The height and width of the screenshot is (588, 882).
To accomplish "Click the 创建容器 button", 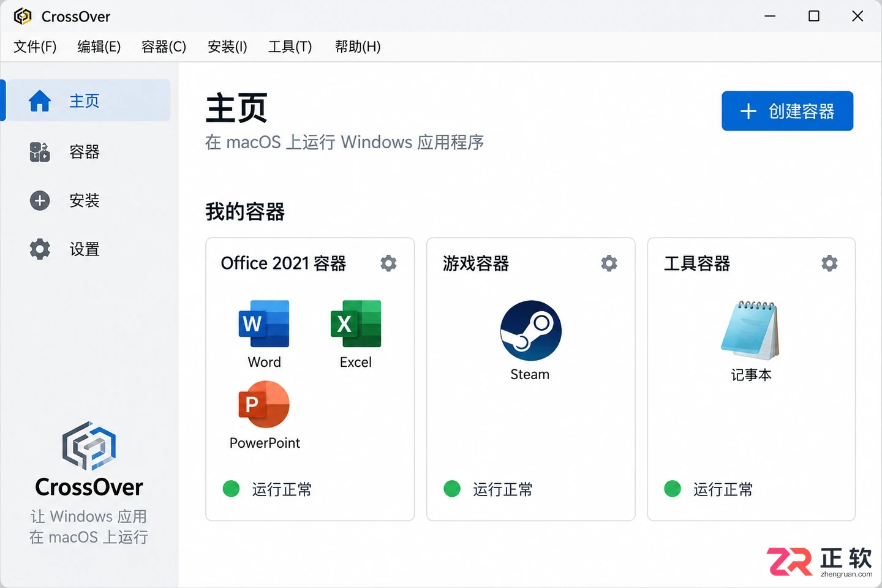I will point(787,111).
